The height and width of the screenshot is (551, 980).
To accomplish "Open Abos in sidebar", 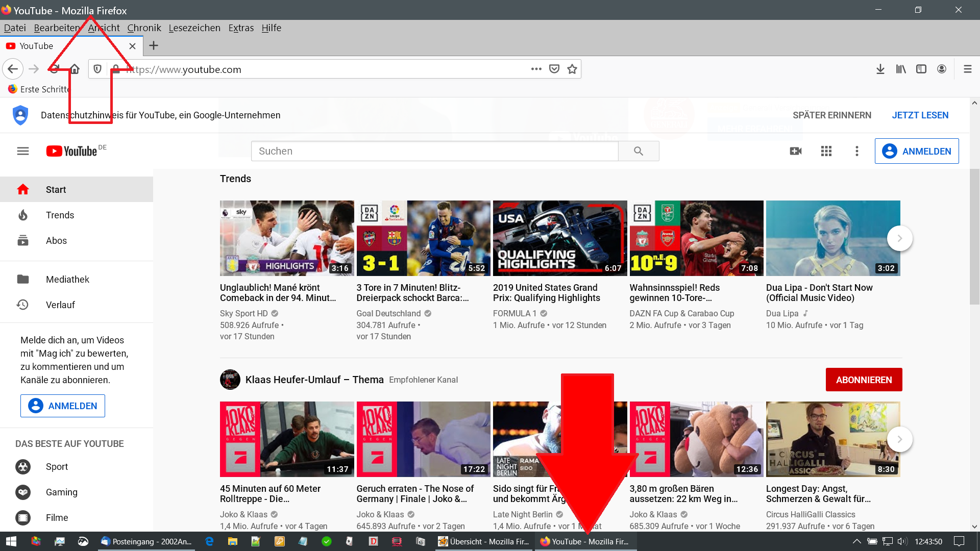I will point(77,241).
